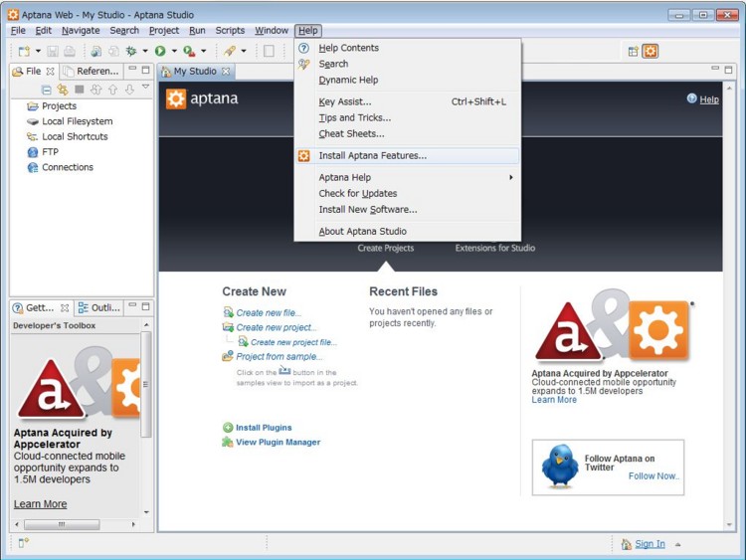
Task: Close the Getting Started tab
Action: coord(65,308)
